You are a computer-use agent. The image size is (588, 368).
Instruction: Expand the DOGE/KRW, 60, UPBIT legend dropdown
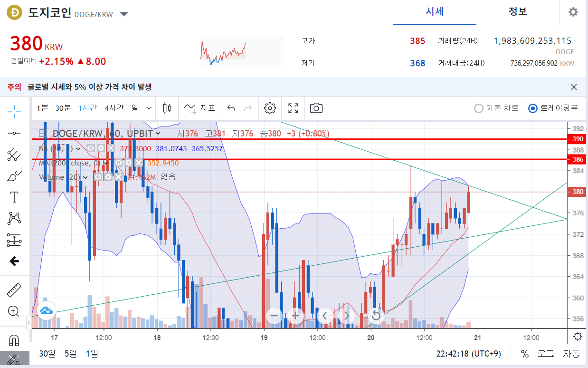click(x=158, y=134)
